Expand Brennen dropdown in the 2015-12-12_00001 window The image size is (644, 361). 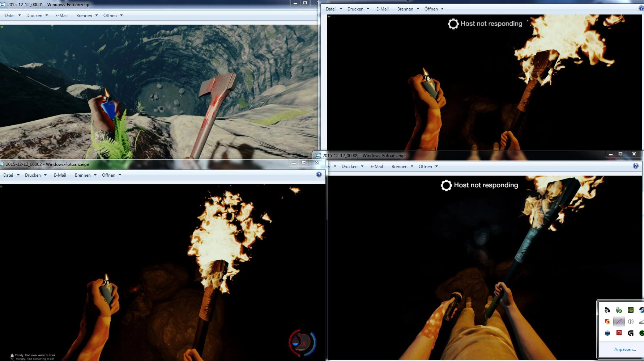pos(87,16)
